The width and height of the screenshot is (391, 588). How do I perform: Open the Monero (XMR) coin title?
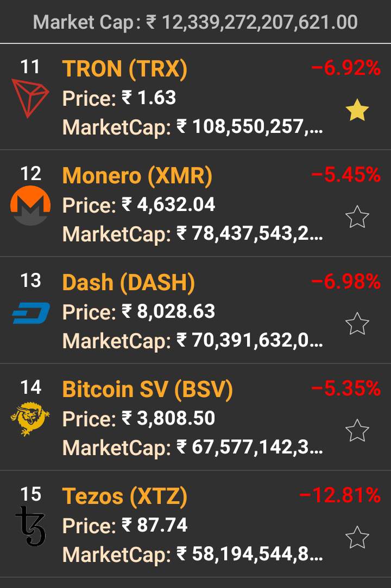click(x=137, y=176)
